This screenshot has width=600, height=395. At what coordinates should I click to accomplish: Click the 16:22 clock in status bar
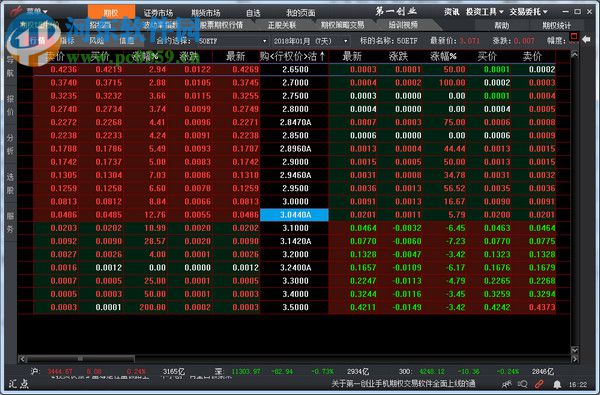[x=578, y=384]
